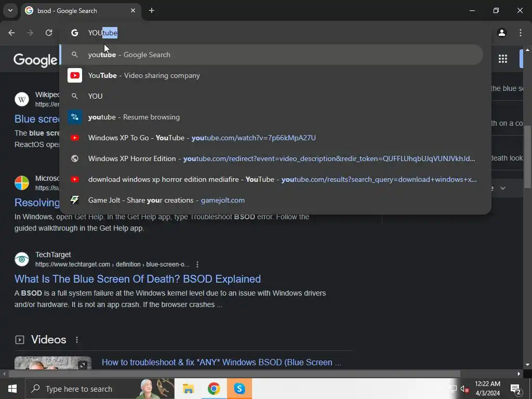Click the browser back arrow
Screen dimensions: 532x399
(x=11, y=33)
